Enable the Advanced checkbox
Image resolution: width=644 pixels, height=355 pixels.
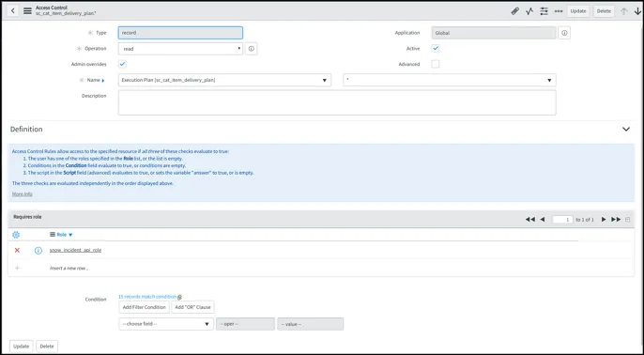tap(436, 64)
